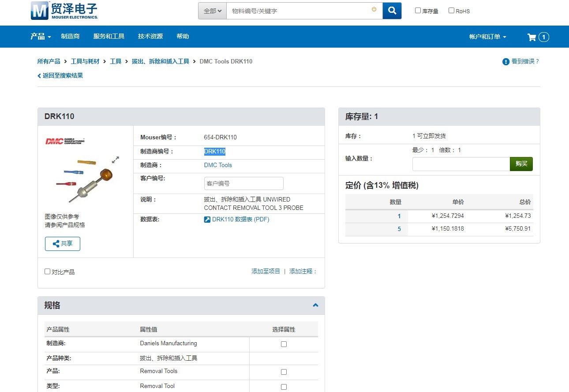
Task: Click quantity 5 in pricing table
Action: coord(399,229)
